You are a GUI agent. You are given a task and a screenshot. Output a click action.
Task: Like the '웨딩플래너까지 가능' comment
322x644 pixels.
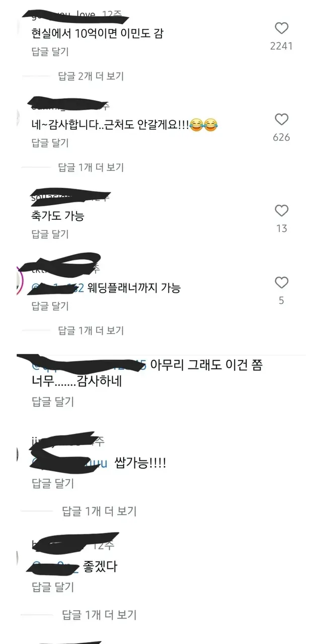pyautogui.click(x=281, y=282)
